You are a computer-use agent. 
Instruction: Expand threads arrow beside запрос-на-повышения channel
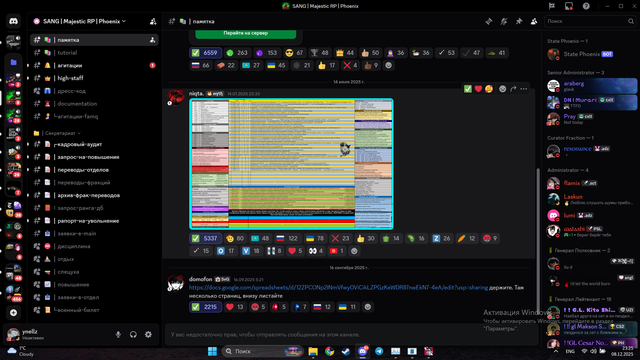point(28,157)
